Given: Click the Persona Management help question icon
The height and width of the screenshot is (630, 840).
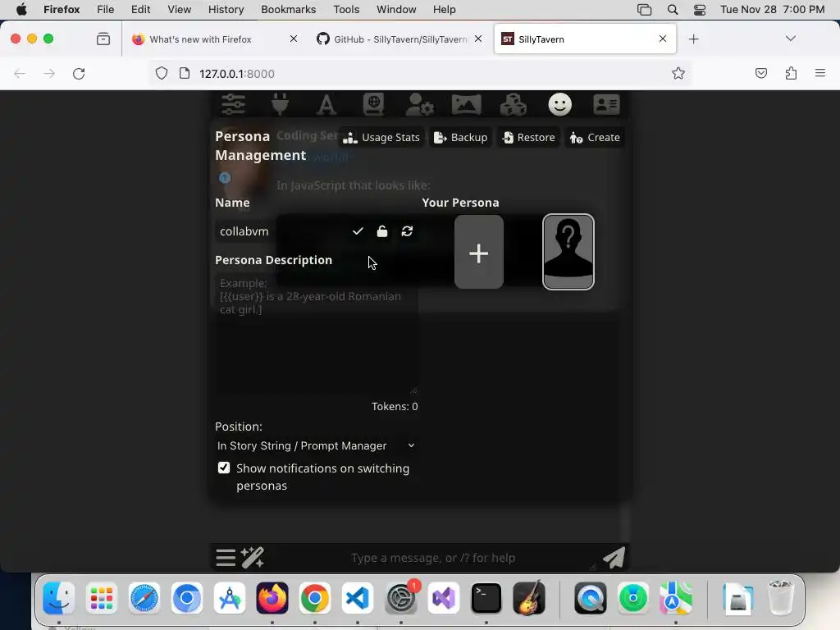Looking at the screenshot, I should (x=225, y=178).
